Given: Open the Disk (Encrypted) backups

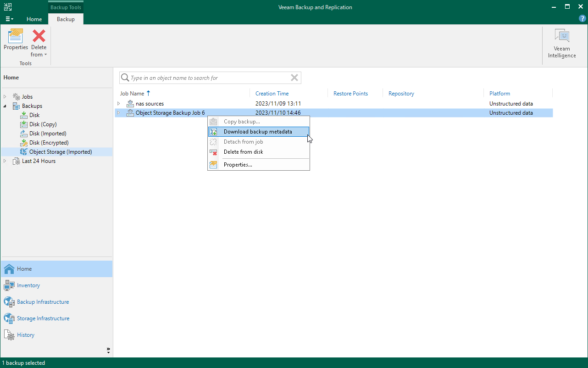Looking at the screenshot, I should (x=48, y=142).
